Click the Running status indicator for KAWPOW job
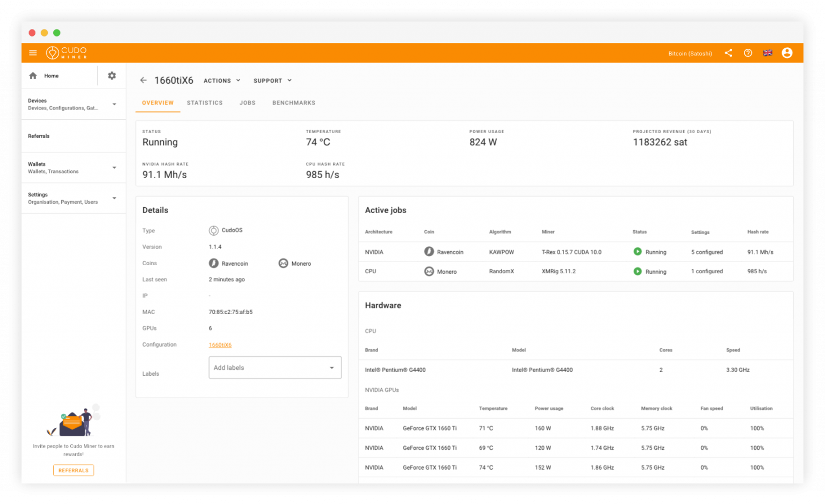This screenshot has height=504, width=825. coord(638,251)
